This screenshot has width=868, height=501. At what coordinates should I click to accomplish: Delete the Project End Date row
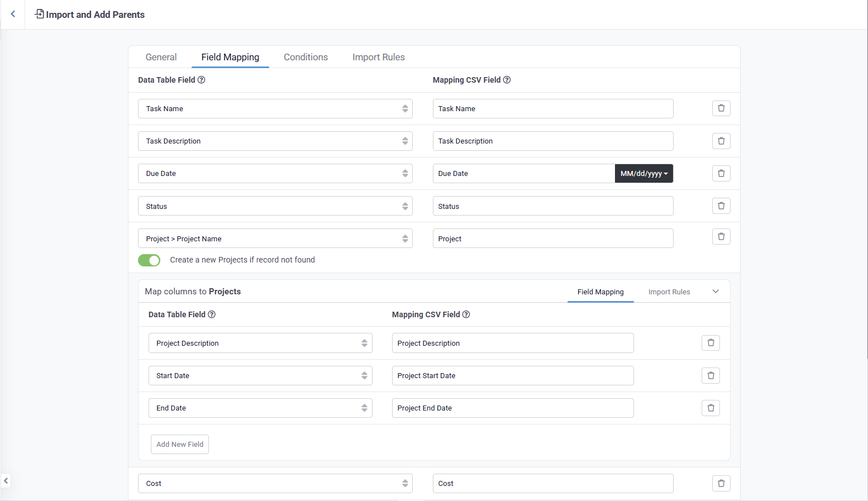coord(710,408)
